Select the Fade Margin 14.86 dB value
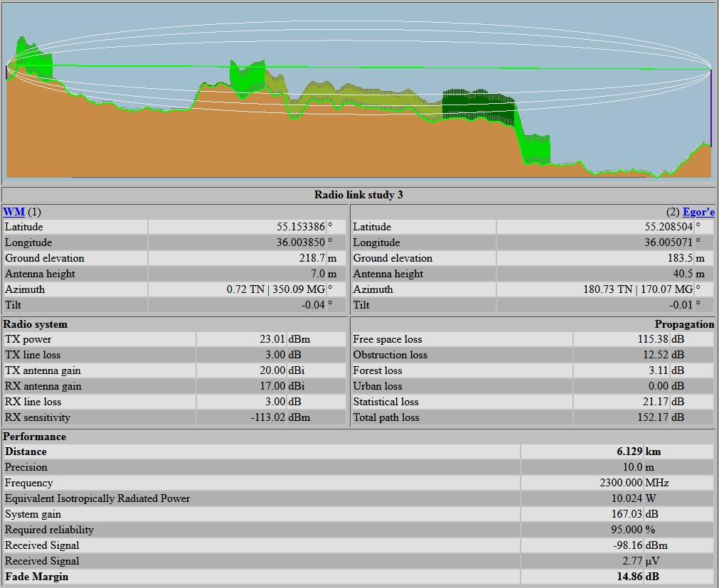The height and width of the screenshot is (588, 719). tap(629, 577)
